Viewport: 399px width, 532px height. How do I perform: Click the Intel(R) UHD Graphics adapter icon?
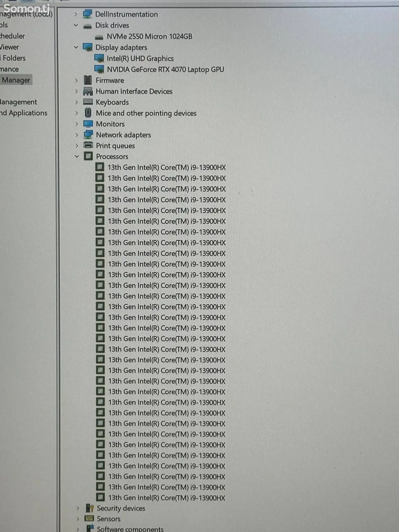pyautogui.click(x=99, y=58)
